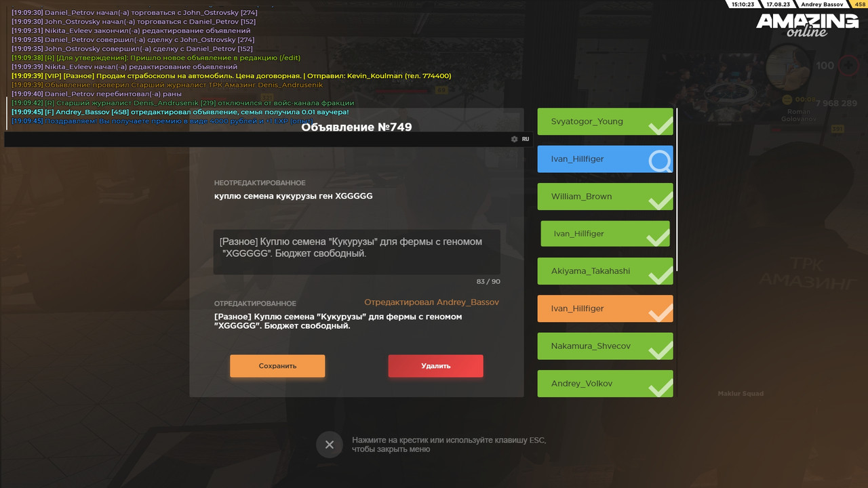Screen dimensions: 868x488
Task: Click the checkmark on Nakamura_Shvecov entry
Action: (659, 348)
